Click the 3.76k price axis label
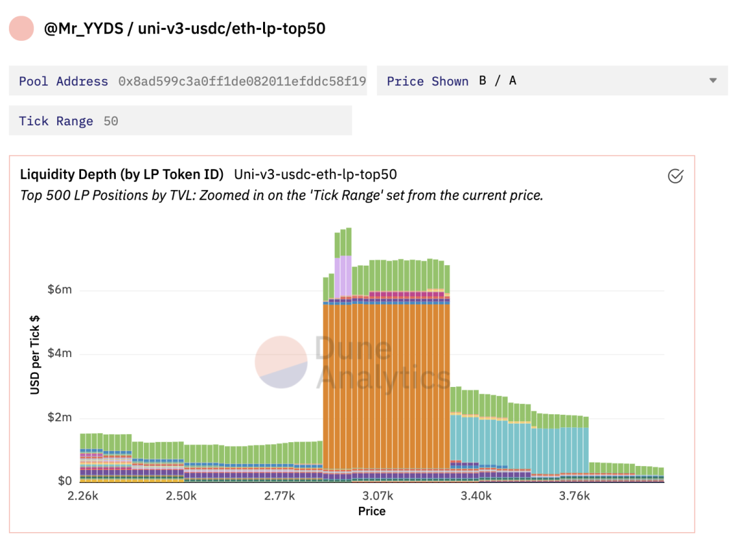This screenshot has height=560, width=736. coord(574,496)
